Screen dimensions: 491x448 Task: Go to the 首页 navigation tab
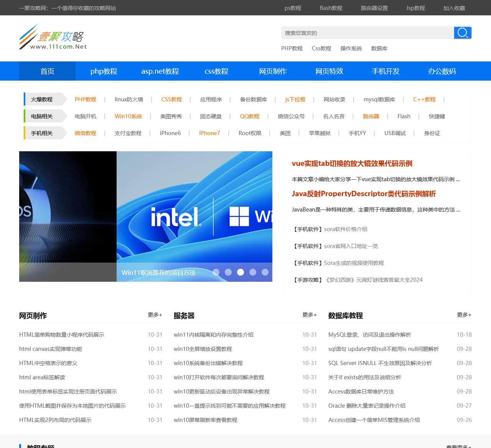(47, 71)
